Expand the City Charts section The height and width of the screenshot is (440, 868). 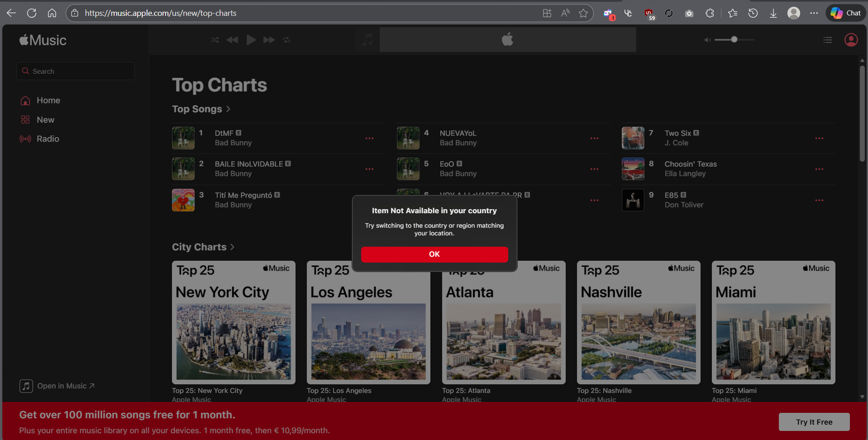[203, 247]
